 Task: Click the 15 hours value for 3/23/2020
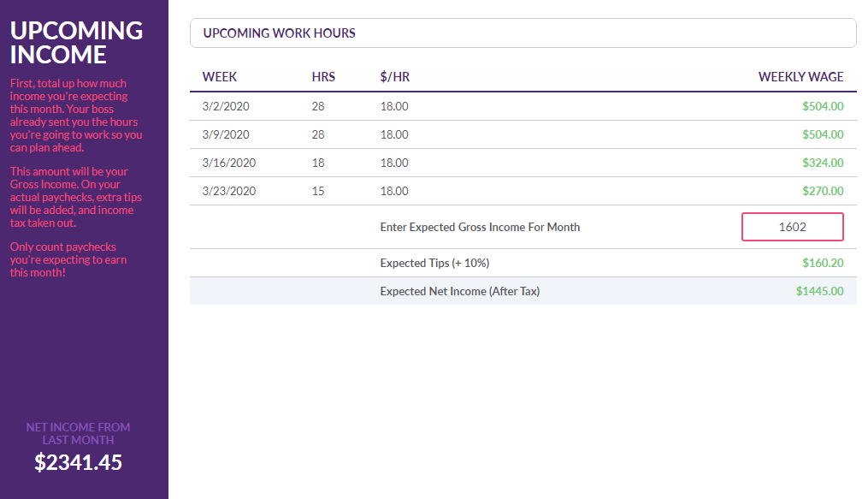pos(318,191)
